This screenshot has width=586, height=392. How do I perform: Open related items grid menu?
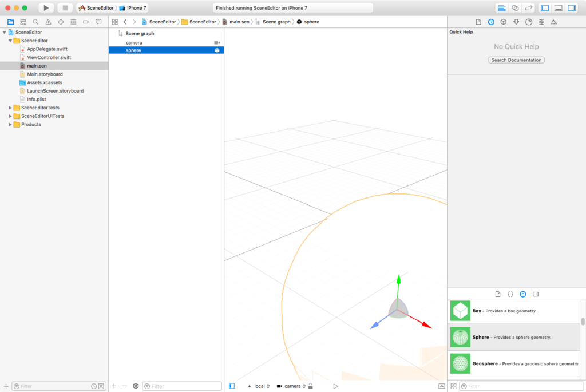point(114,22)
